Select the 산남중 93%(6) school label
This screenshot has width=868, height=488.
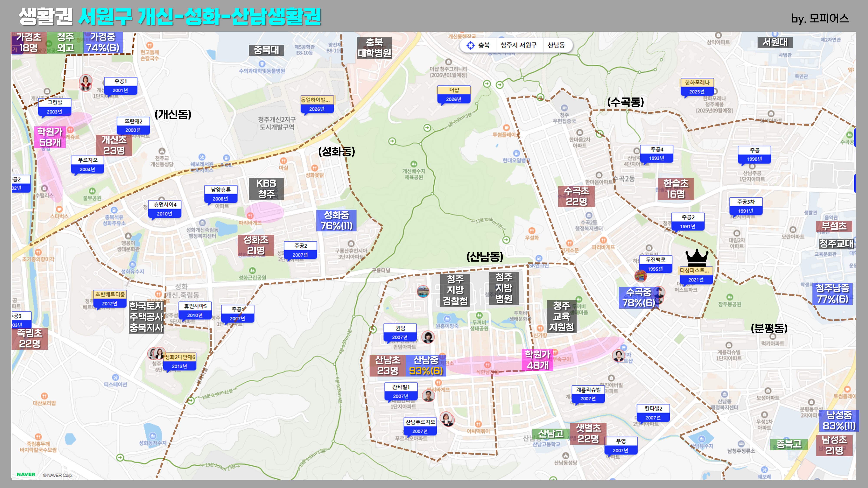pos(426,365)
